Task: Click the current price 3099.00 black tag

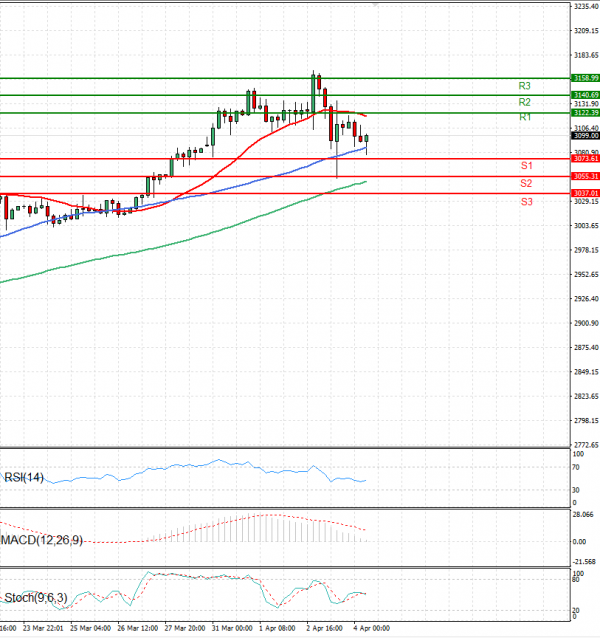Action: click(x=585, y=135)
